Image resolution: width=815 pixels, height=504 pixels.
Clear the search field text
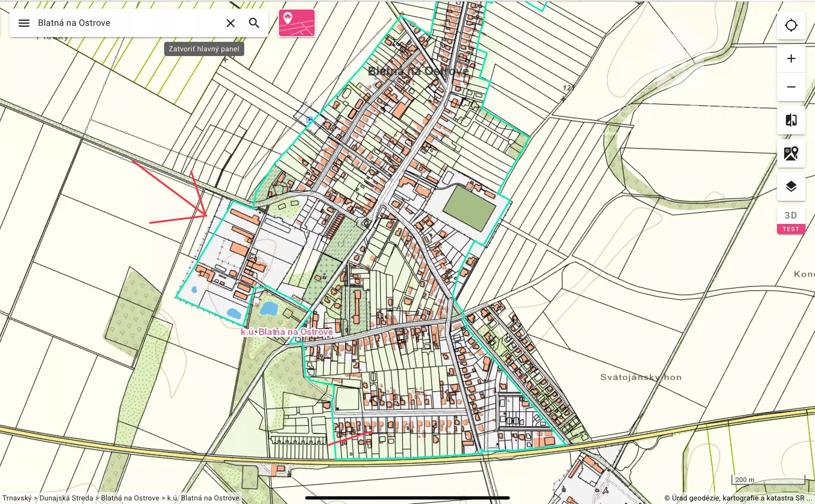pyautogui.click(x=230, y=23)
